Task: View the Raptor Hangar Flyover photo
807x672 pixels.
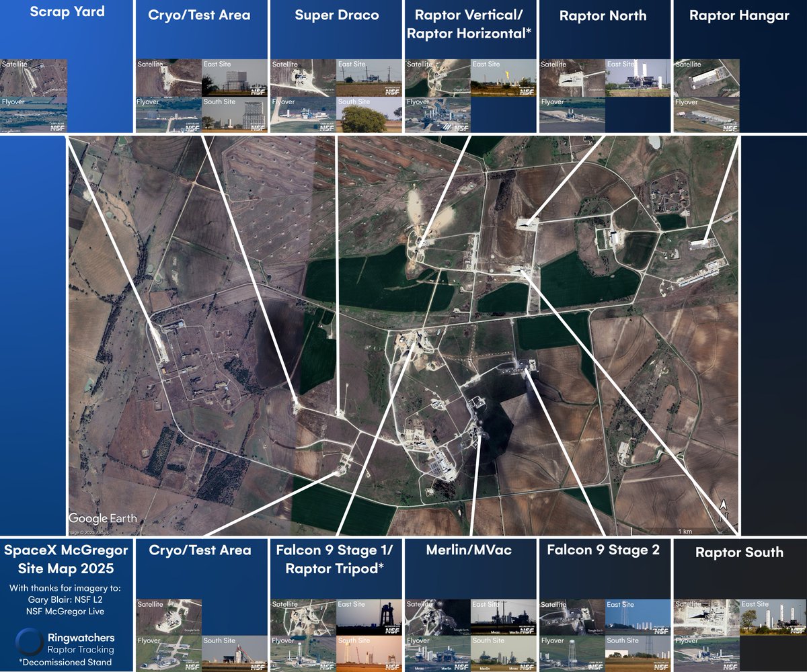Action: pos(706,114)
